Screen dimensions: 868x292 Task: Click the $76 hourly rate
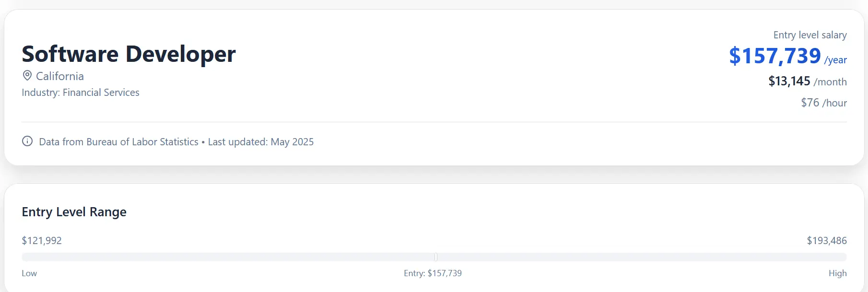tap(810, 103)
